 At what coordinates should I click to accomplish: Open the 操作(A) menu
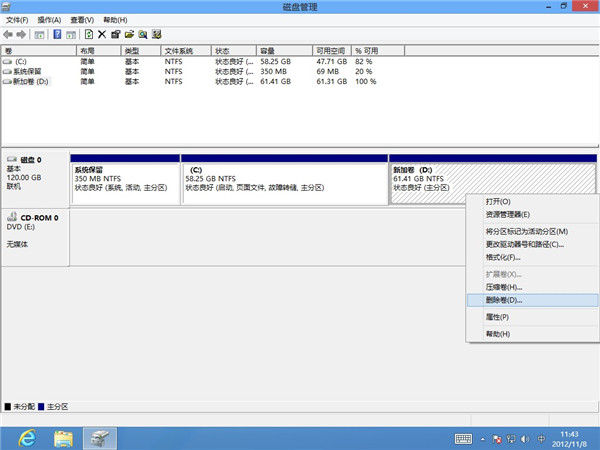[x=49, y=20]
